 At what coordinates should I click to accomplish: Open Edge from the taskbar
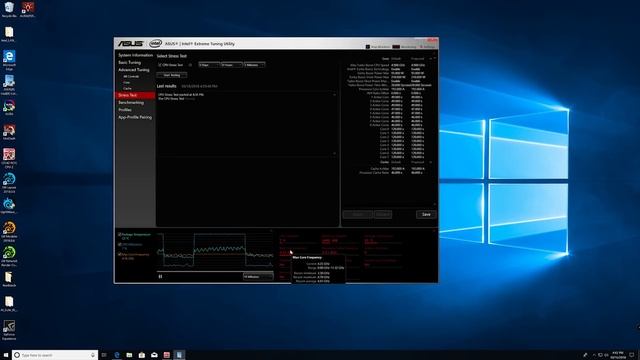[117, 355]
